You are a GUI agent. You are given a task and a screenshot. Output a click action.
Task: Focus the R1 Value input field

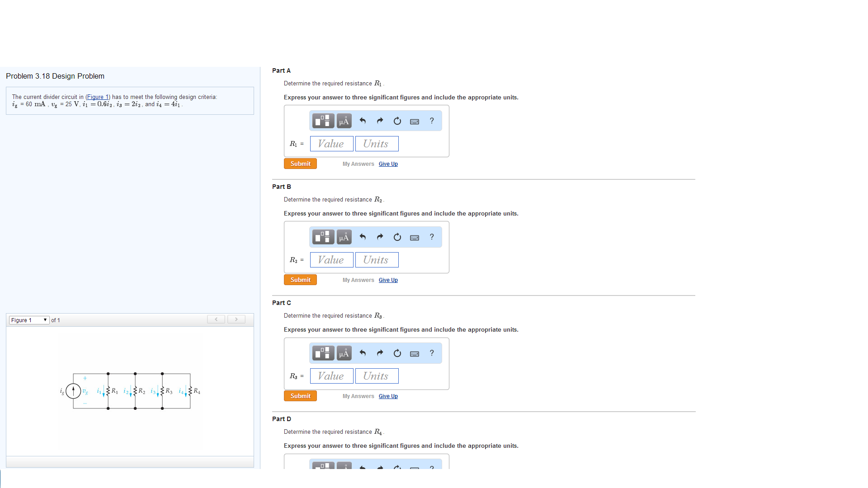332,144
